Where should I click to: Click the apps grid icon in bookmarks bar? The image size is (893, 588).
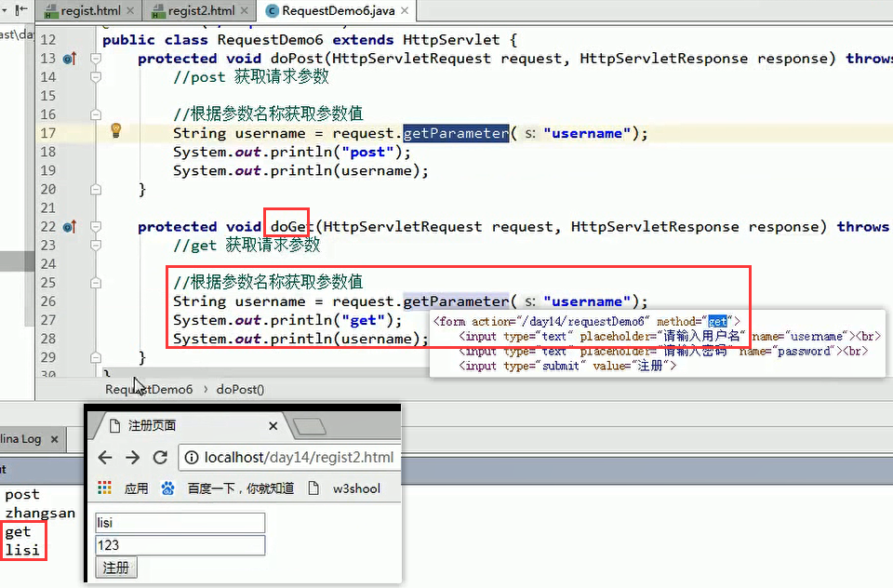[x=103, y=488]
